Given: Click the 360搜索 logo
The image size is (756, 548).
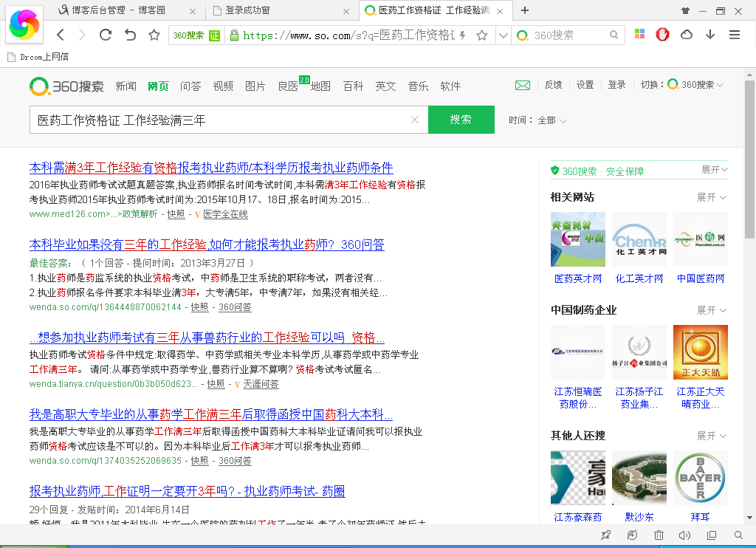Looking at the screenshot, I should pyautogui.click(x=66, y=86).
